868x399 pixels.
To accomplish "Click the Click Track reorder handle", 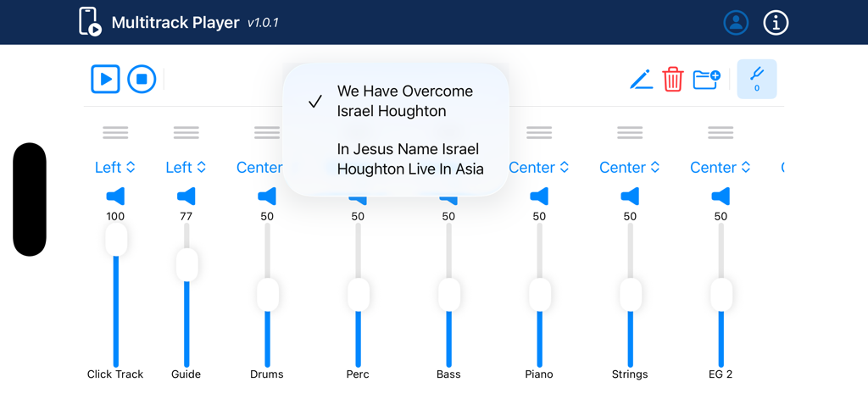I will 115,133.
